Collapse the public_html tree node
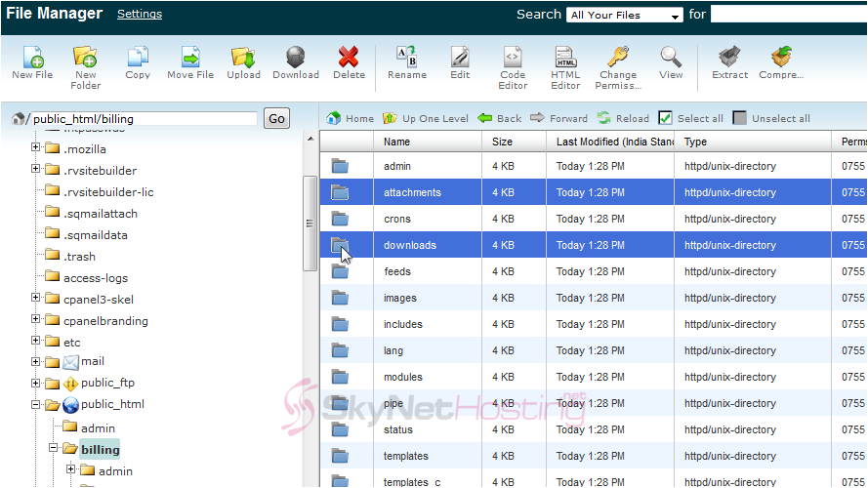This screenshot has width=868, height=488. (x=35, y=405)
